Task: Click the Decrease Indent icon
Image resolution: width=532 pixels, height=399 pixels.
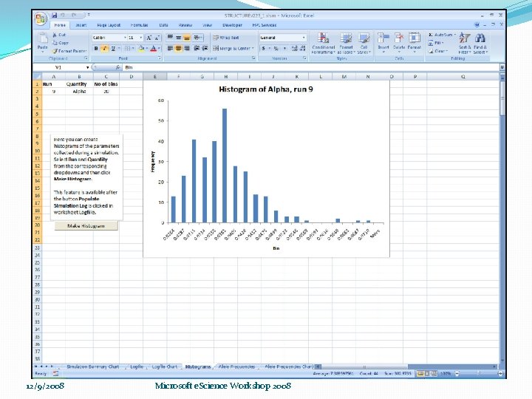Action: click(197, 49)
